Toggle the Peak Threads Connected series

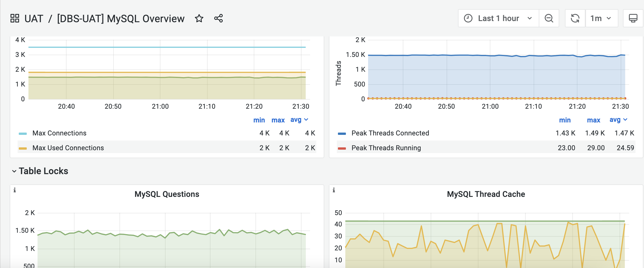(390, 133)
